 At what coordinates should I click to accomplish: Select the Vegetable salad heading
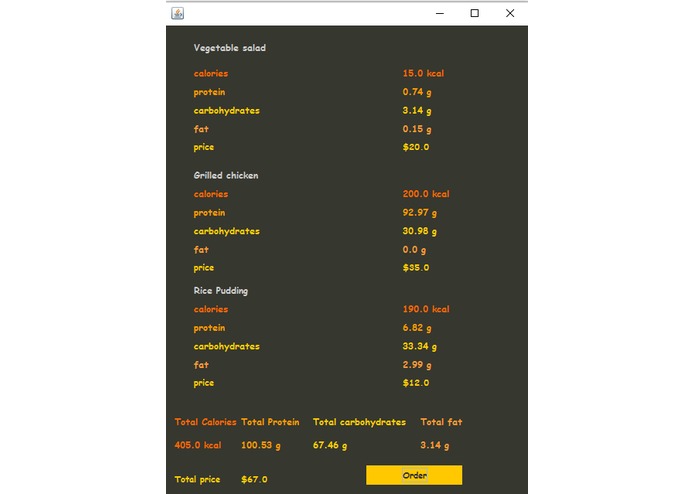coord(230,48)
